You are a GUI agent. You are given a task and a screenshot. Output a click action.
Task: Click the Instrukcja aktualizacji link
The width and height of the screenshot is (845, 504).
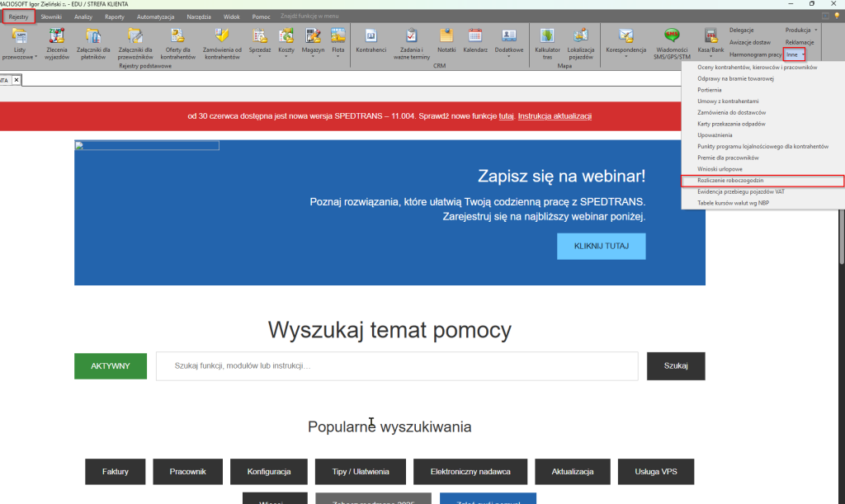pyautogui.click(x=555, y=116)
